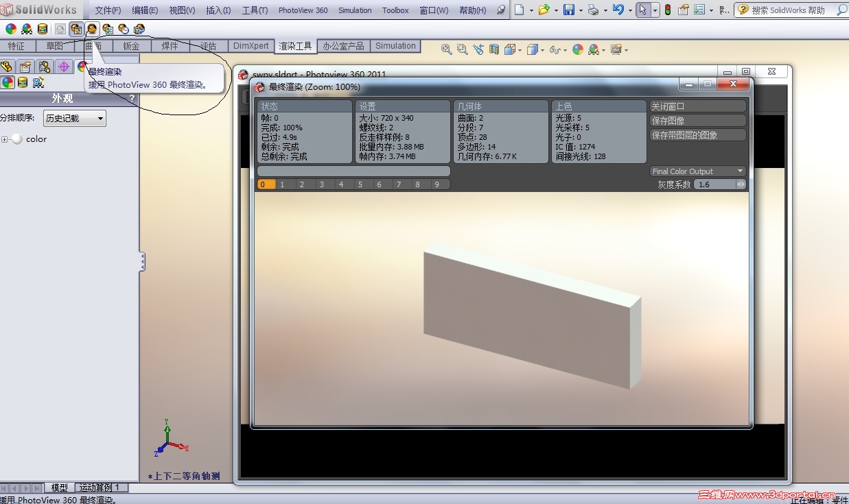Click the Undo arrow icon
This screenshot has height=504, width=849.
[x=618, y=10]
